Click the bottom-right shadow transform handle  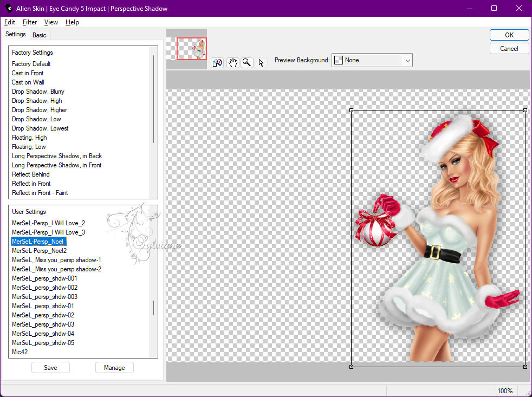[x=525, y=367]
